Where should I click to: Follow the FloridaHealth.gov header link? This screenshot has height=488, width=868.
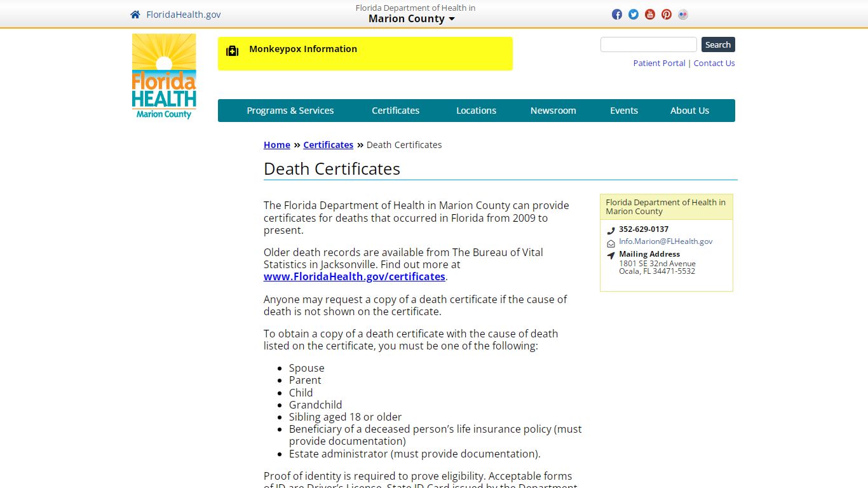(x=184, y=15)
